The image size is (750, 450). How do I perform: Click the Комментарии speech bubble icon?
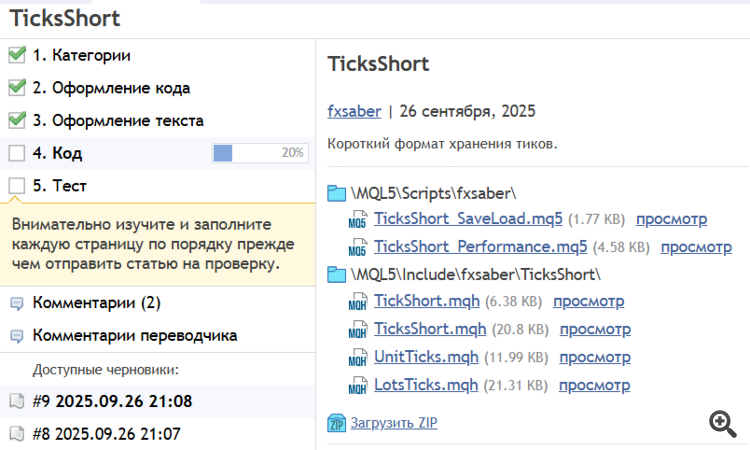tap(16, 303)
